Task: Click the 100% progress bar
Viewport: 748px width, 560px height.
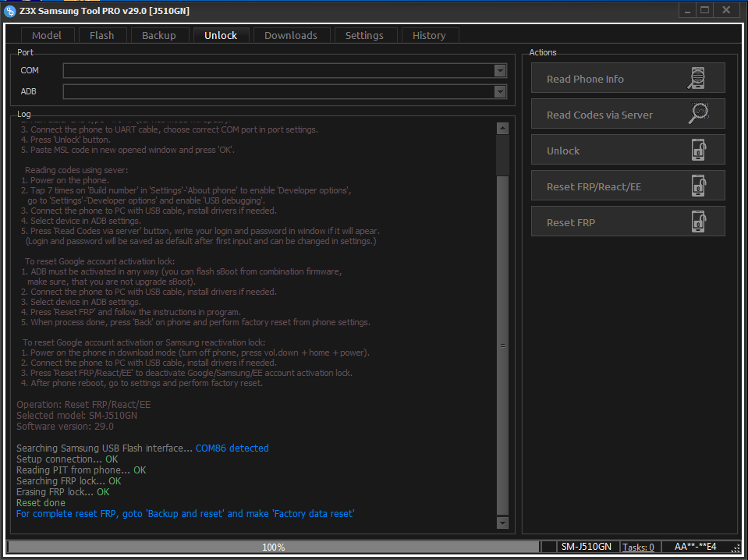Action: 273,547
